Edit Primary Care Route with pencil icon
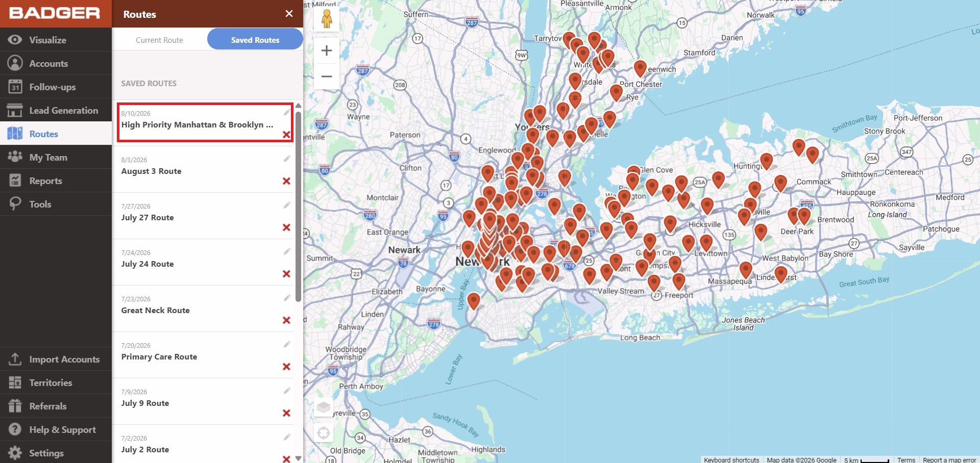This screenshot has height=463, width=980. coord(287,344)
